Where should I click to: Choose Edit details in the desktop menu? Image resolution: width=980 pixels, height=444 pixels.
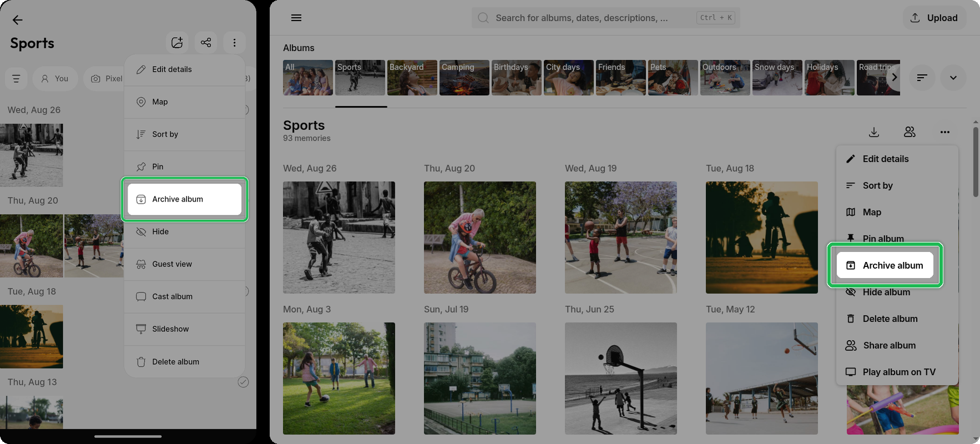click(x=897, y=159)
